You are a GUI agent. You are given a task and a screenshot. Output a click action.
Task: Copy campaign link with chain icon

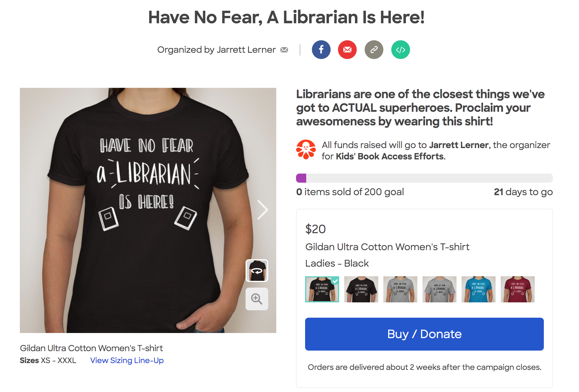[x=374, y=50]
